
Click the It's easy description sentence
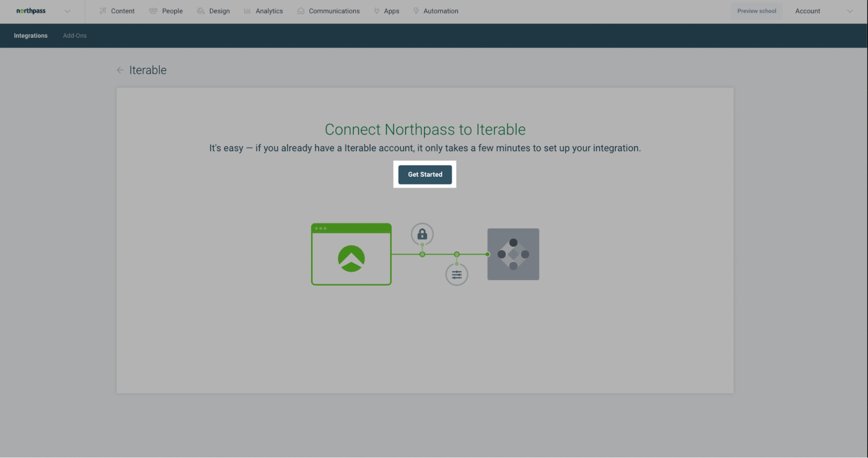(425, 148)
